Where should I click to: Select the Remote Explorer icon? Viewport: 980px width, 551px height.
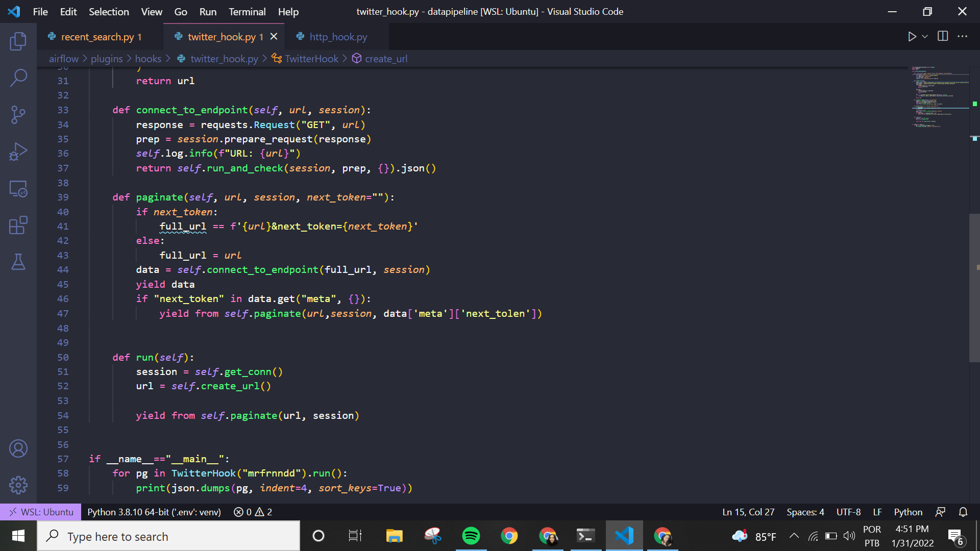pyautogui.click(x=18, y=188)
